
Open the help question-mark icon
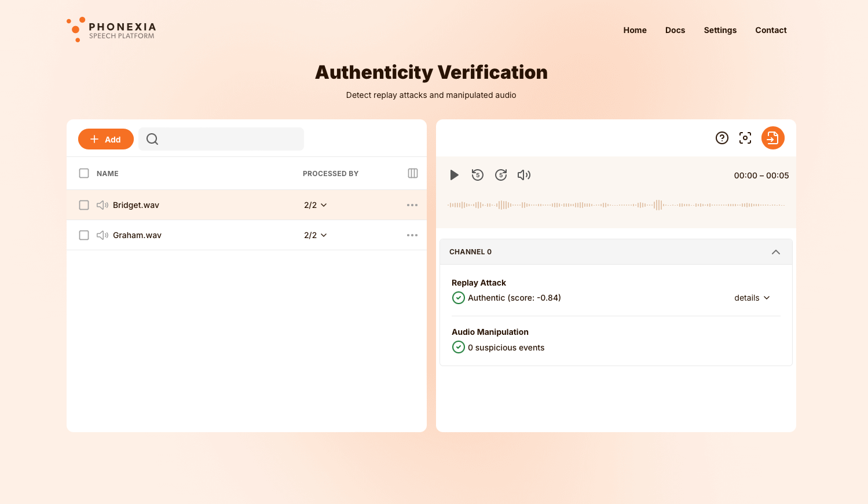[721, 138]
